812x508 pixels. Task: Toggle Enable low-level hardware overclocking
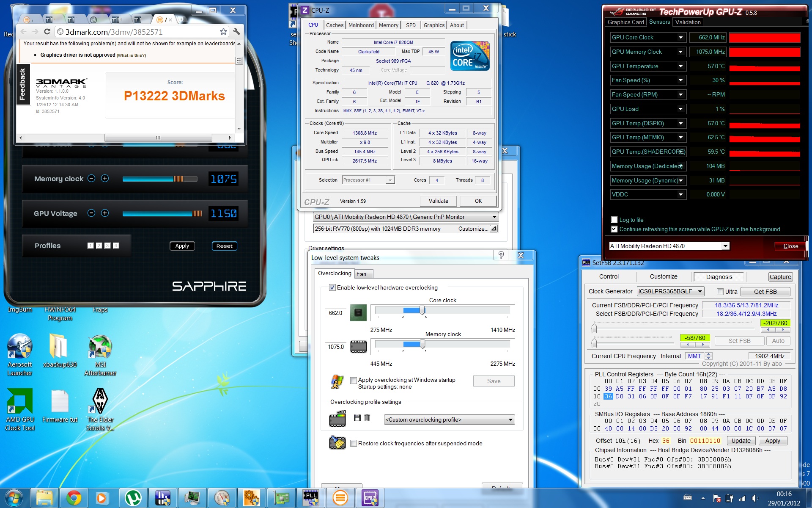[332, 287]
